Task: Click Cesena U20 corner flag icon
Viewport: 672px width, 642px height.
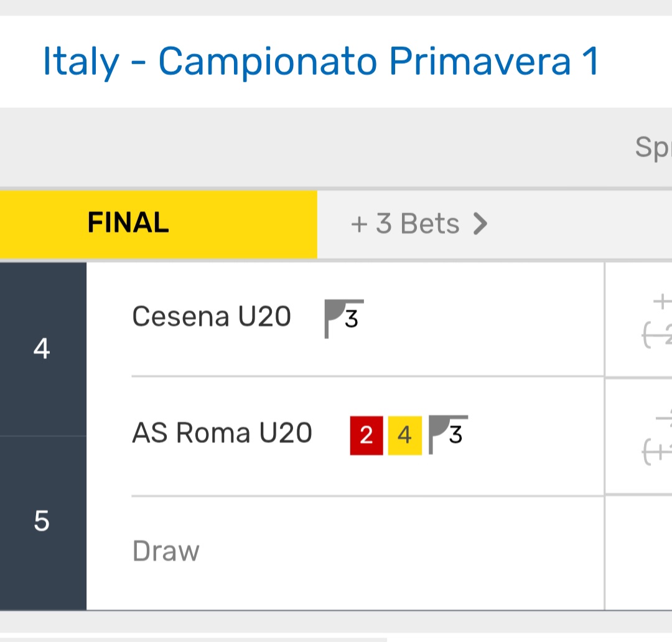Action: 344,319
